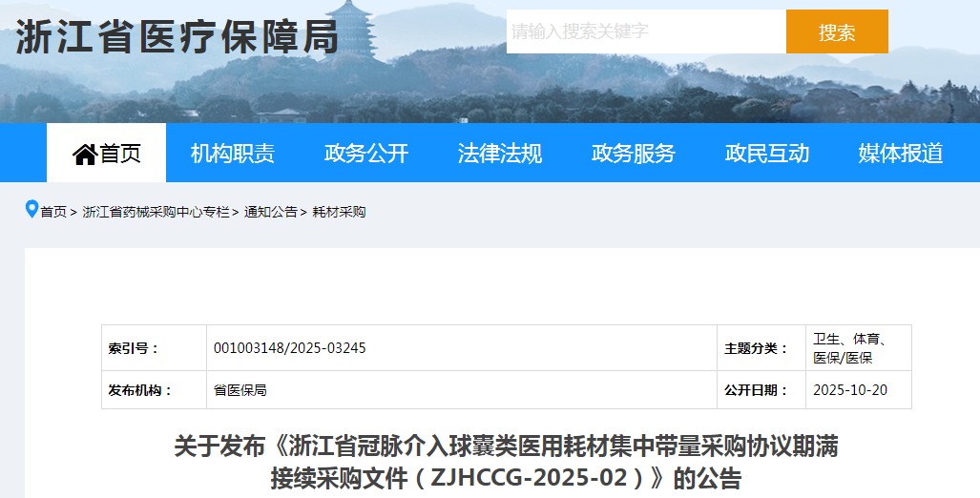Image resolution: width=980 pixels, height=498 pixels.
Task: Open the 政务服务 navigation item
Action: [633, 154]
